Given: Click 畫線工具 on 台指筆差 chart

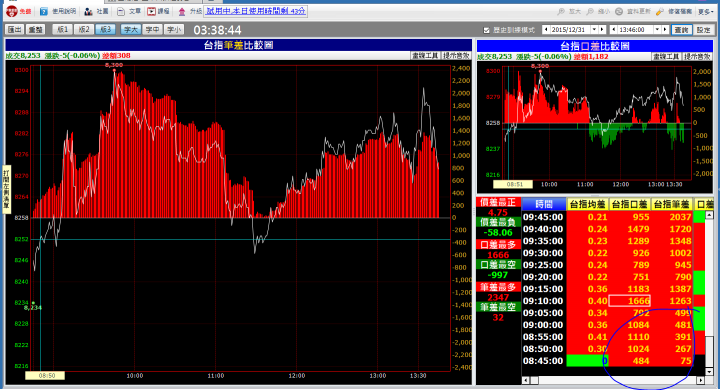Looking at the screenshot, I should [425, 56].
